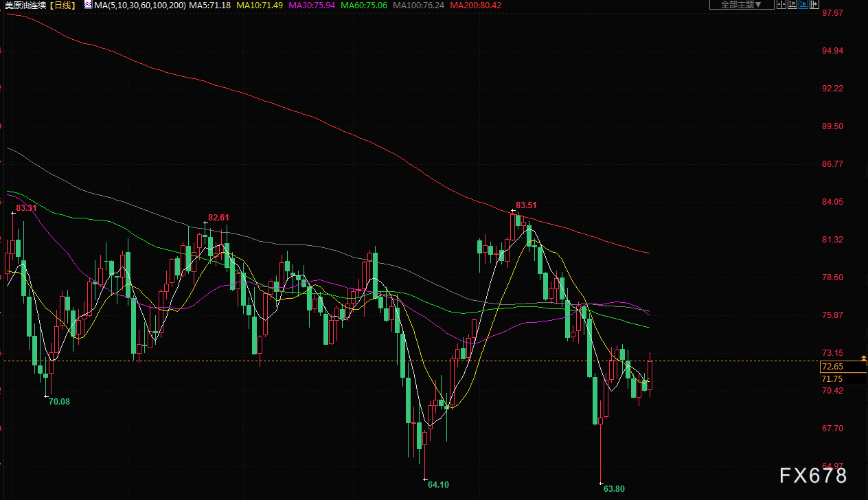Screen dimensions: 868x500
Task: Click the 70.42 axis value
Action: click(x=832, y=391)
